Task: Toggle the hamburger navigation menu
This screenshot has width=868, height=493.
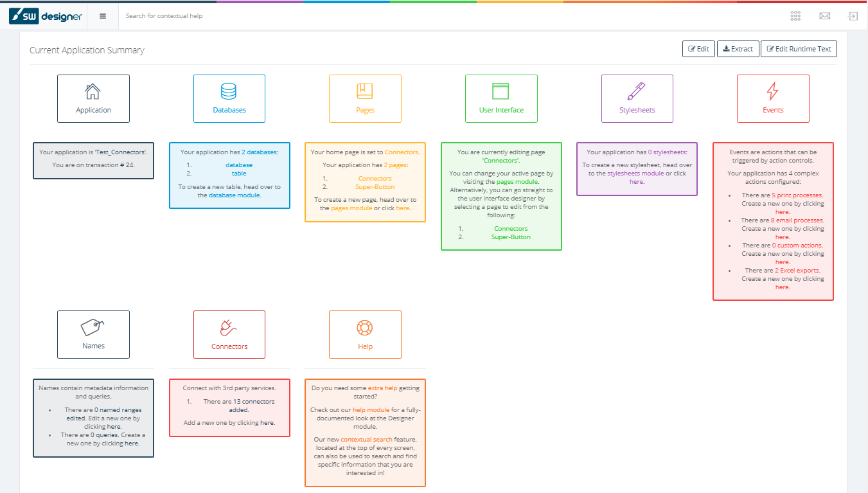Action: pos(103,16)
